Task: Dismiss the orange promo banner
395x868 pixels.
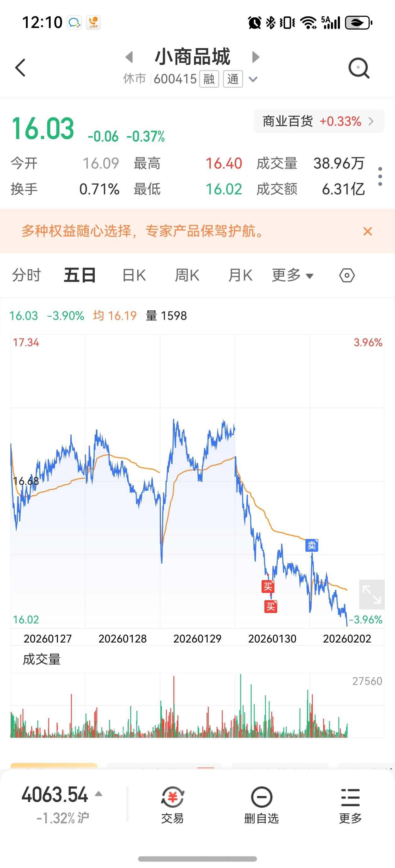Action: tap(367, 231)
